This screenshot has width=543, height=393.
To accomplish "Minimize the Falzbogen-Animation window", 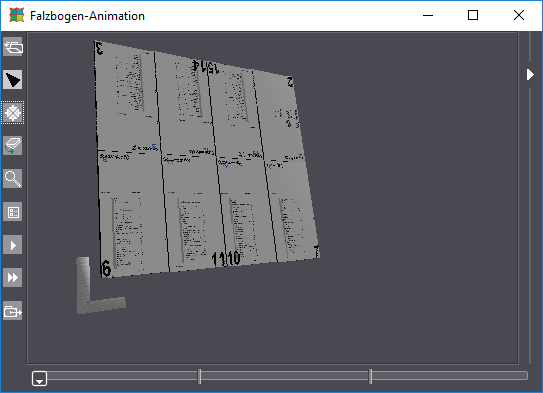I will coord(428,15).
